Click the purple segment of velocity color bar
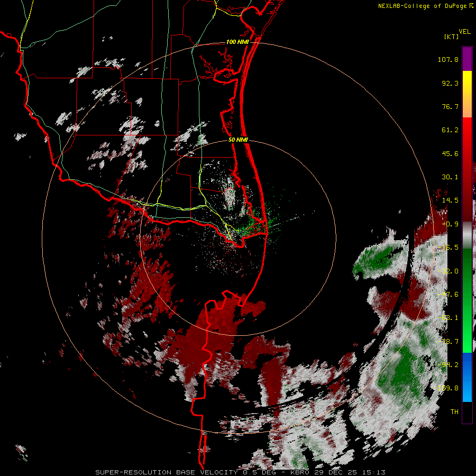 pyautogui.click(x=467, y=59)
